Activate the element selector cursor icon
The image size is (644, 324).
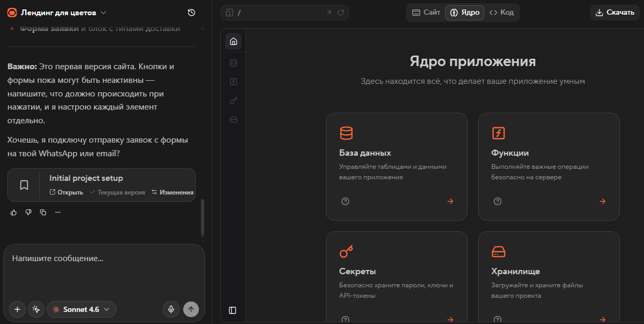[x=36, y=309]
